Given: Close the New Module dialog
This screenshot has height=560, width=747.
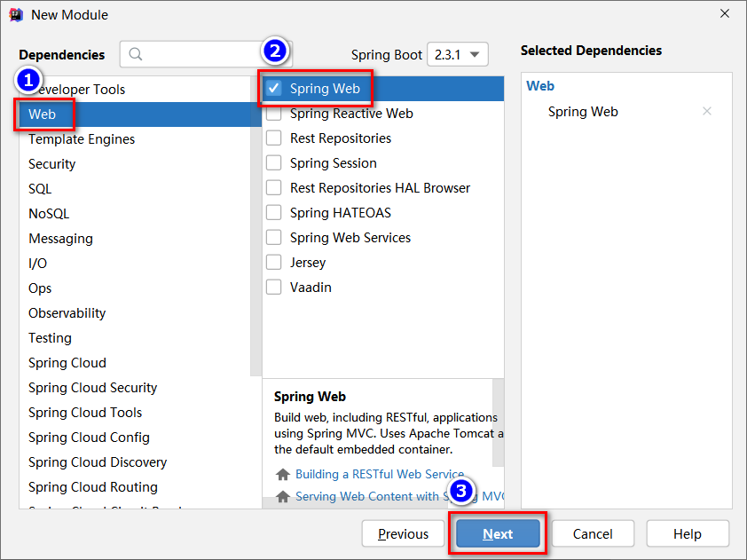Looking at the screenshot, I should pyautogui.click(x=725, y=14).
